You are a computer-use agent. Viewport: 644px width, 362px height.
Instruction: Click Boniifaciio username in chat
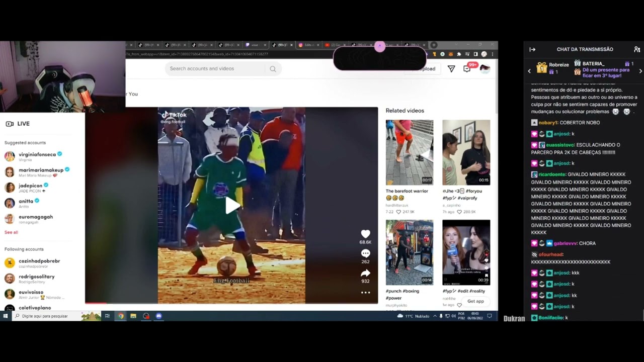coord(551,318)
